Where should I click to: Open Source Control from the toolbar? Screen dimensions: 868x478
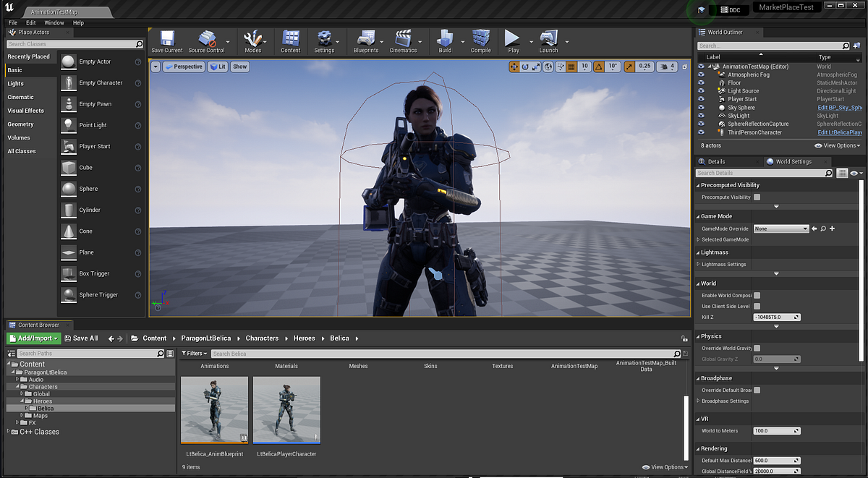pyautogui.click(x=207, y=39)
